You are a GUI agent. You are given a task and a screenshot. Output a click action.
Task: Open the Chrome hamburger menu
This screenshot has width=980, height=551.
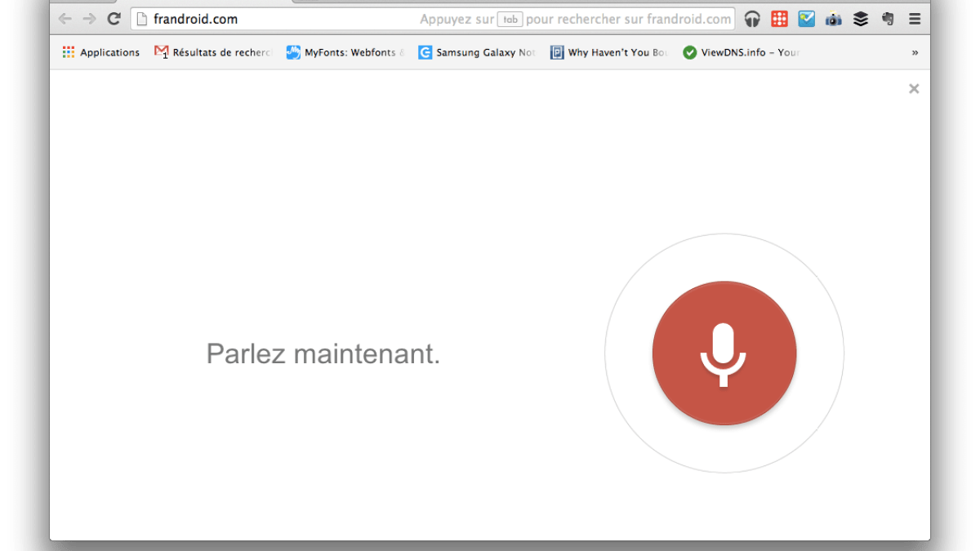[x=915, y=19]
